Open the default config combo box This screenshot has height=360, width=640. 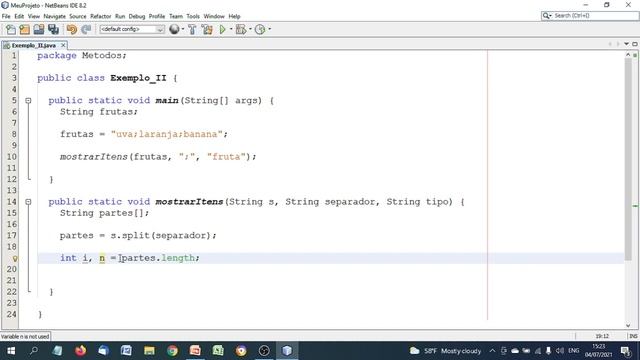pos(132,29)
